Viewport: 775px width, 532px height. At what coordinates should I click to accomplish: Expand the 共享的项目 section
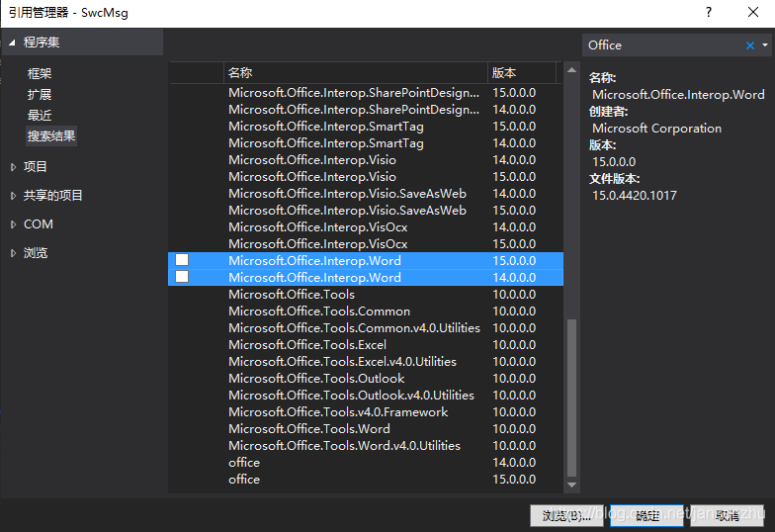[14, 196]
